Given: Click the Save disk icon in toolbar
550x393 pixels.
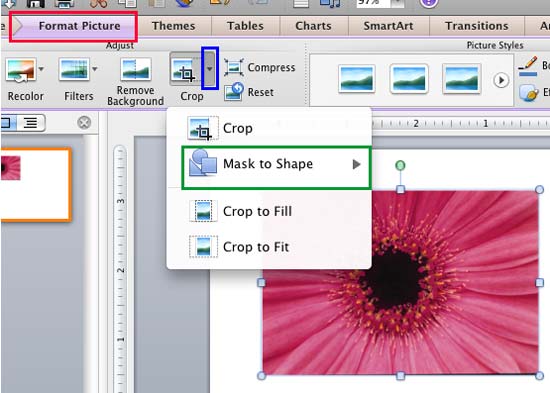Looking at the screenshot, I should pos(35,3).
